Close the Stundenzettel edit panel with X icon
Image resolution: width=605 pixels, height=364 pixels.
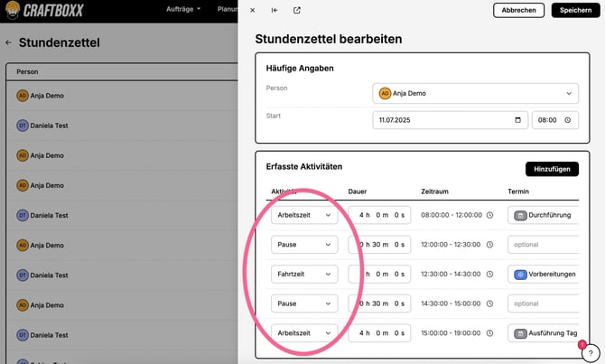(252, 11)
